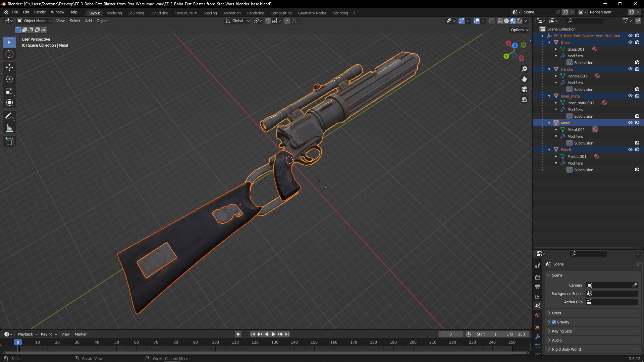Screen dimensions: 644x362
Task: Activate the Rotate tool
Action: [x=9, y=79]
